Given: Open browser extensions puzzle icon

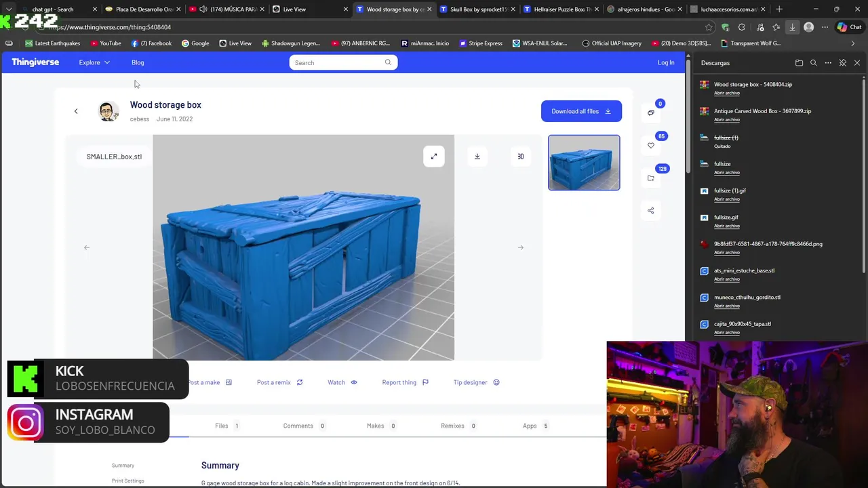Looking at the screenshot, I should pos(741,27).
